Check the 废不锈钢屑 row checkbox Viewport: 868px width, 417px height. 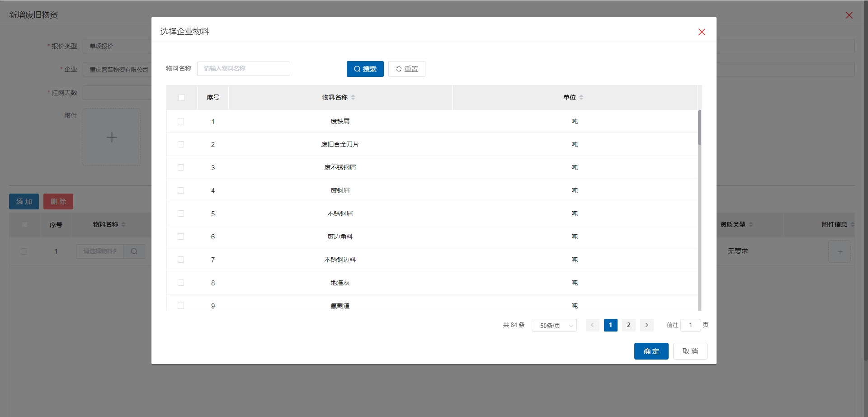(x=181, y=167)
